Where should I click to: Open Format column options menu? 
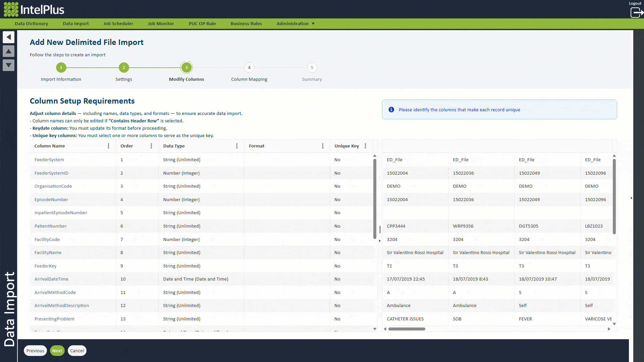[323, 146]
